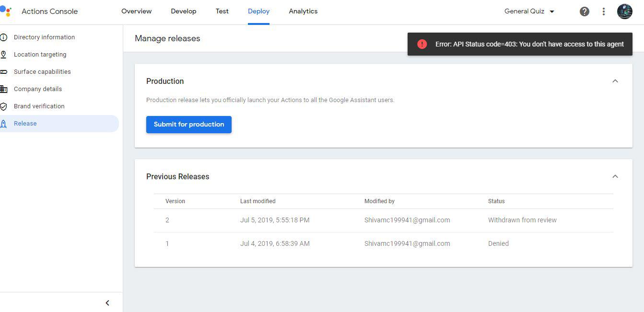Click the Release megaphone icon in sidebar
Image resolution: width=644 pixels, height=312 pixels.
pyautogui.click(x=5, y=123)
